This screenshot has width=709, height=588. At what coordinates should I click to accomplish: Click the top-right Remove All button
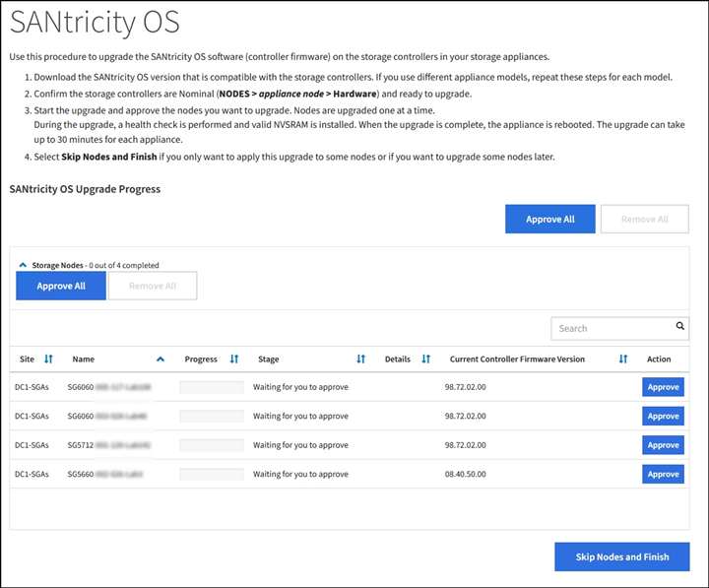(x=644, y=220)
